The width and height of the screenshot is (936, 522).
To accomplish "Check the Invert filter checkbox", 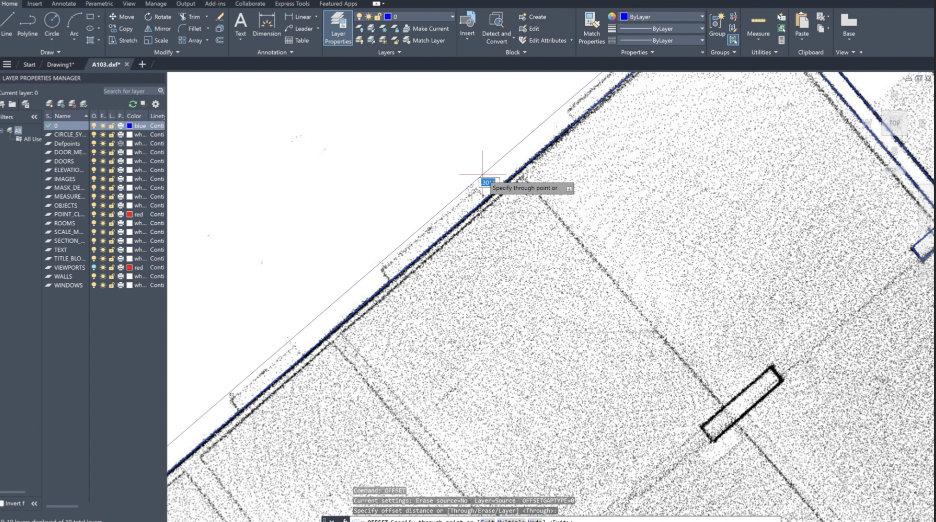I will tap(3, 503).
